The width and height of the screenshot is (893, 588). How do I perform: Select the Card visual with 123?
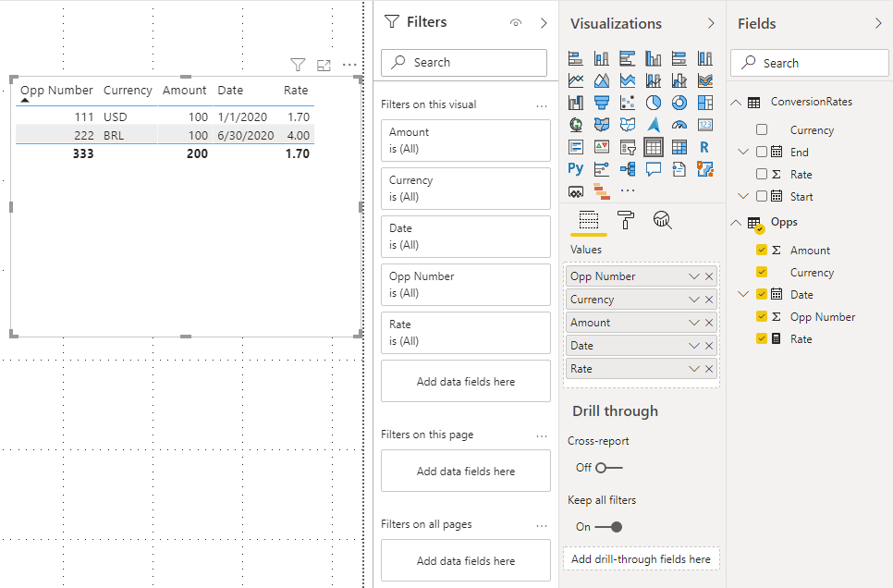pos(705,125)
